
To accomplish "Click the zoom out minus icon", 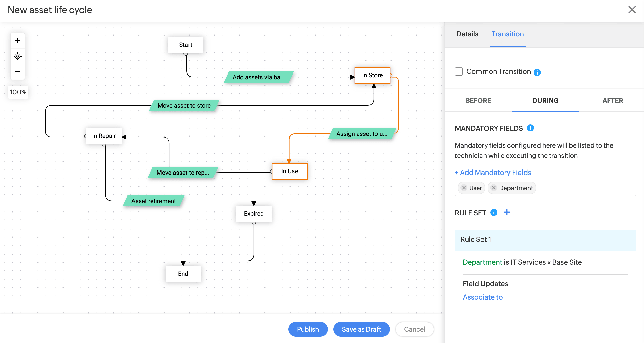I will 18,72.
